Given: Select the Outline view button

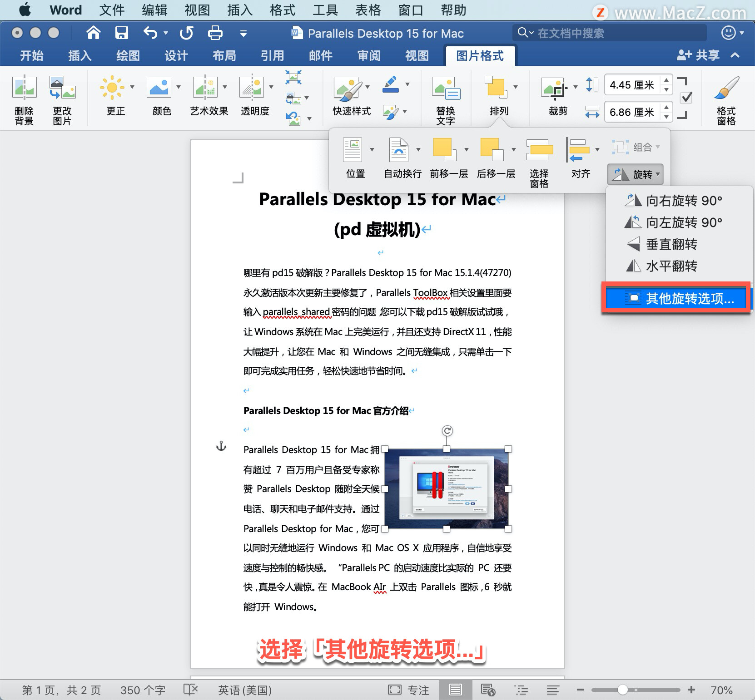Looking at the screenshot, I should [521, 690].
